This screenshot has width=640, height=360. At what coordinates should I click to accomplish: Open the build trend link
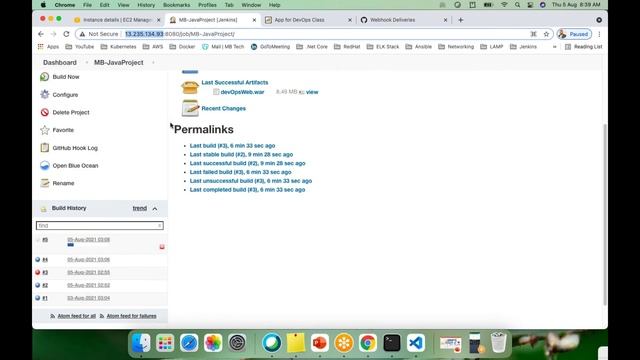coord(140,208)
